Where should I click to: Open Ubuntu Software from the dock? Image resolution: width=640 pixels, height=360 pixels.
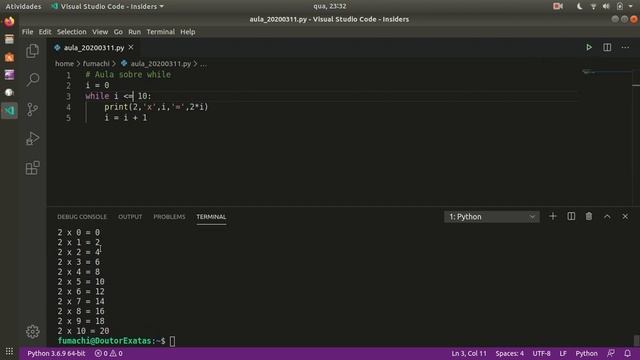tap(9, 57)
